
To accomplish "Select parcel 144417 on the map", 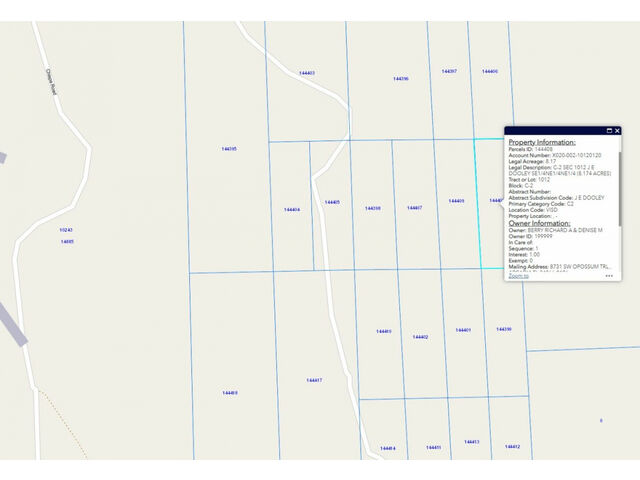I will (314, 380).
